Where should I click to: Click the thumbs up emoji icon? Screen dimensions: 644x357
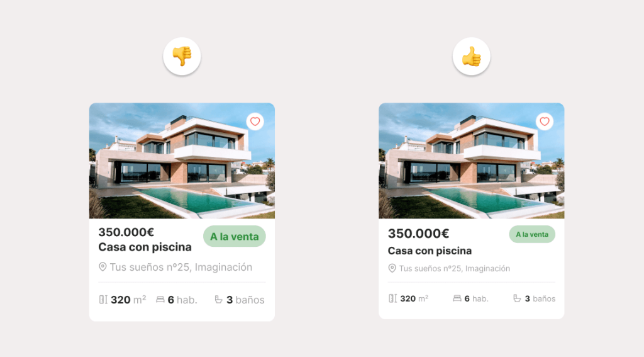[x=472, y=56]
